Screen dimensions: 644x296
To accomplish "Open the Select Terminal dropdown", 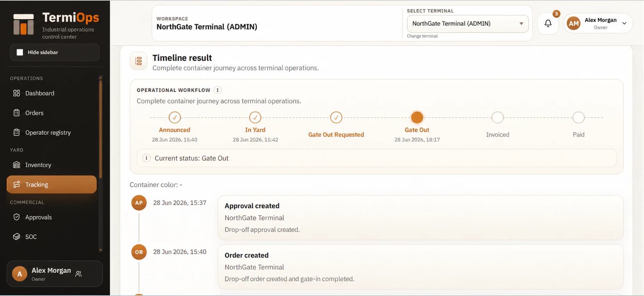I will click(468, 24).
